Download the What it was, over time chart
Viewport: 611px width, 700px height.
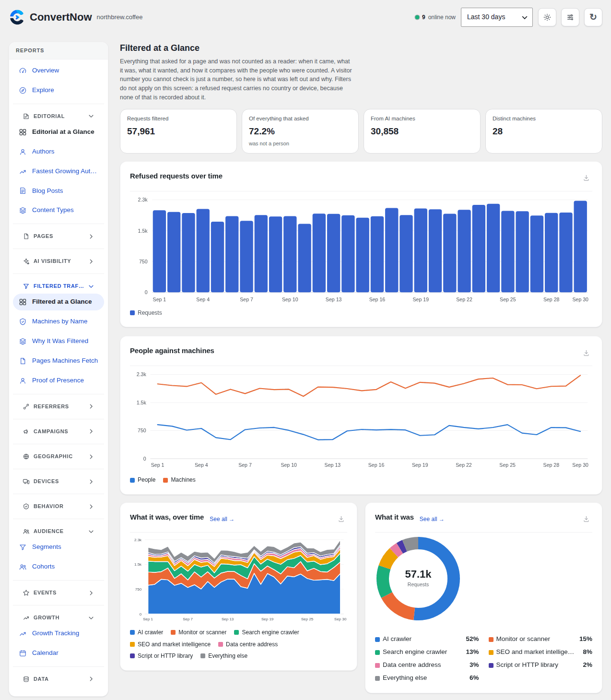pos(341,519)
